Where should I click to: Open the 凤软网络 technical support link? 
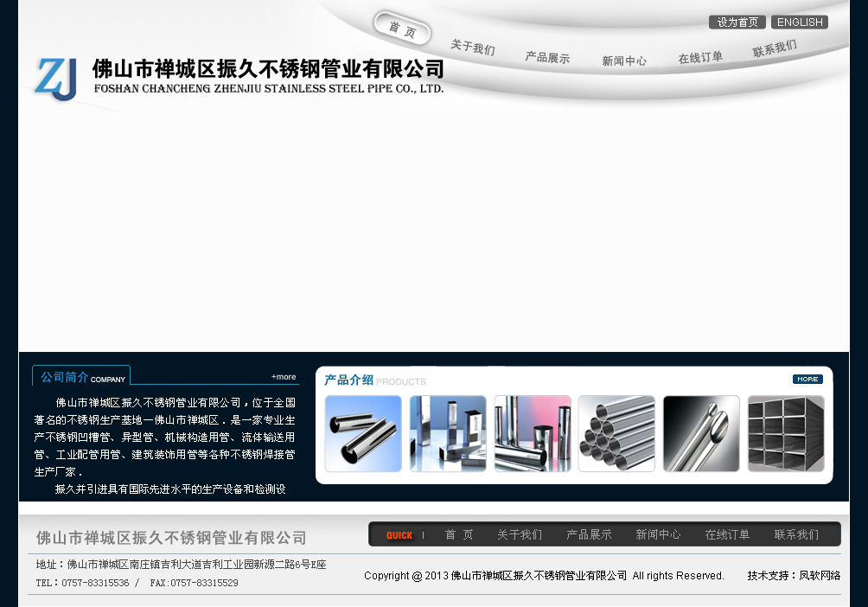pos(820,576)
